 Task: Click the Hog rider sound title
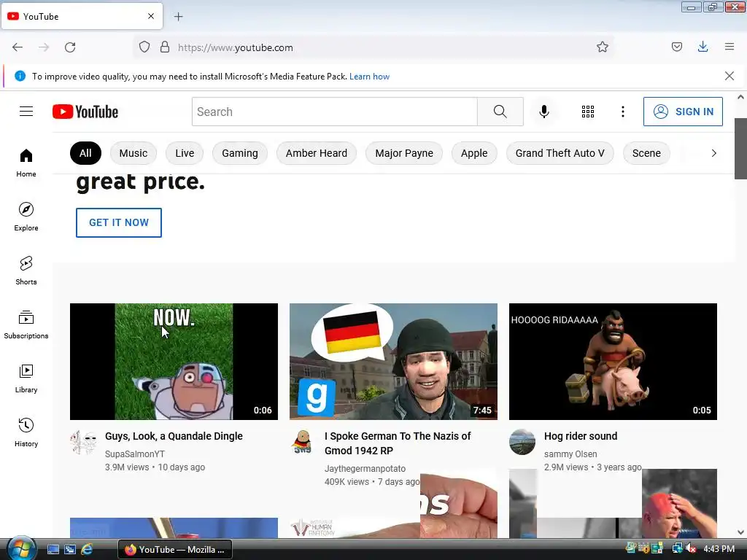[581, 436]
